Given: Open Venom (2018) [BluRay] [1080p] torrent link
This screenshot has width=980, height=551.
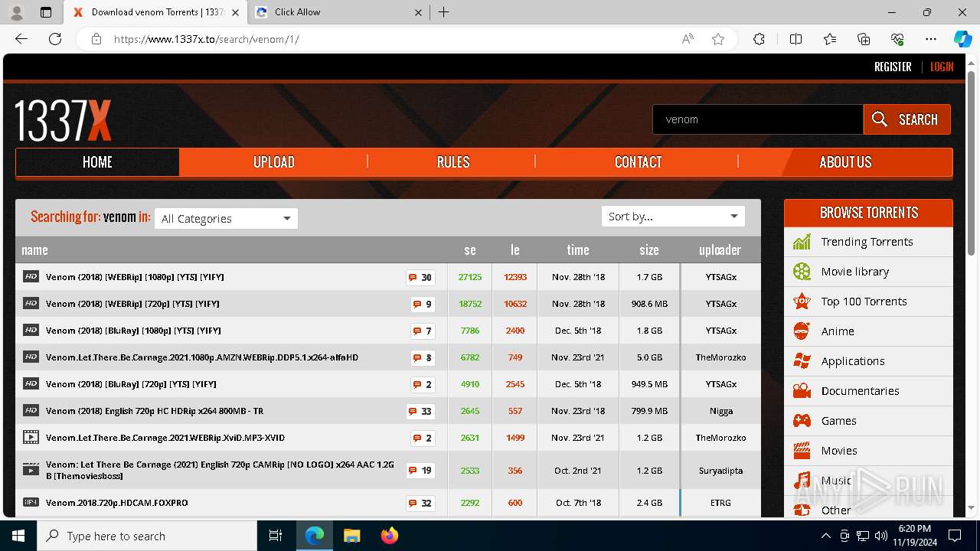Looking at the screenshot, I should pos(133,331).
